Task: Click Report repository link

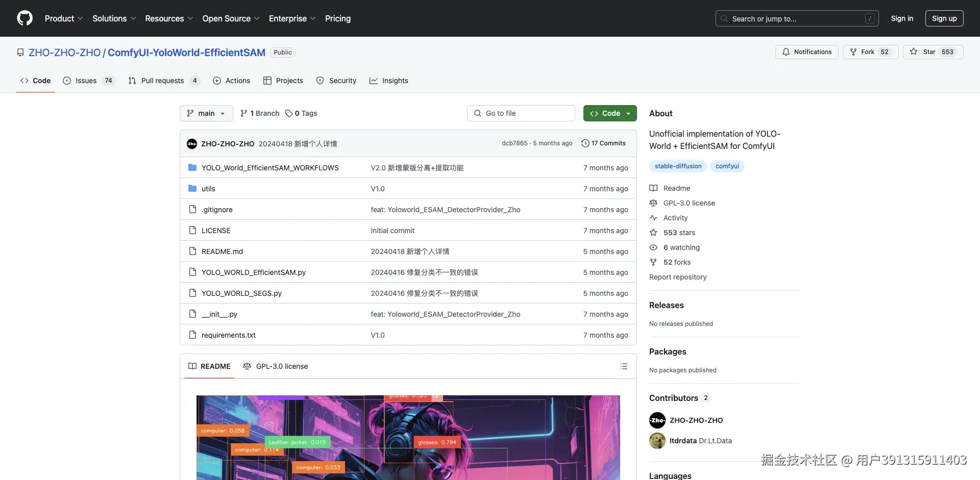Action: click(x=678, y=277)
